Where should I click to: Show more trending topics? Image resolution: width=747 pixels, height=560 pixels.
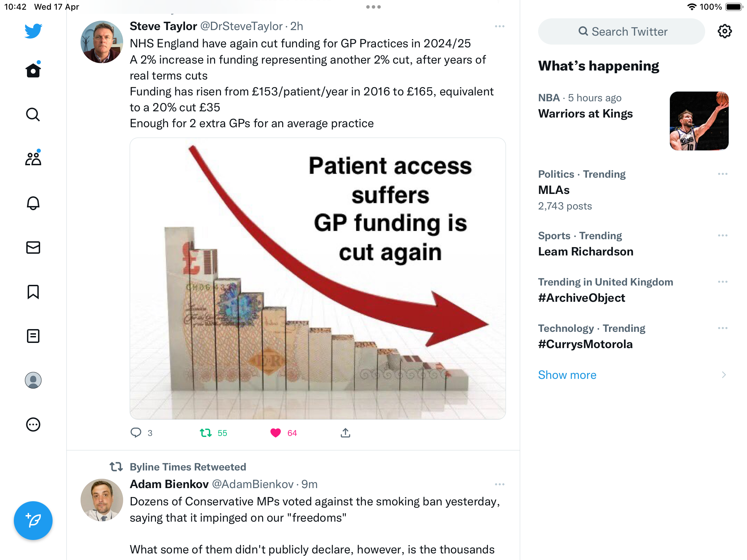click(x=567, y=375)
